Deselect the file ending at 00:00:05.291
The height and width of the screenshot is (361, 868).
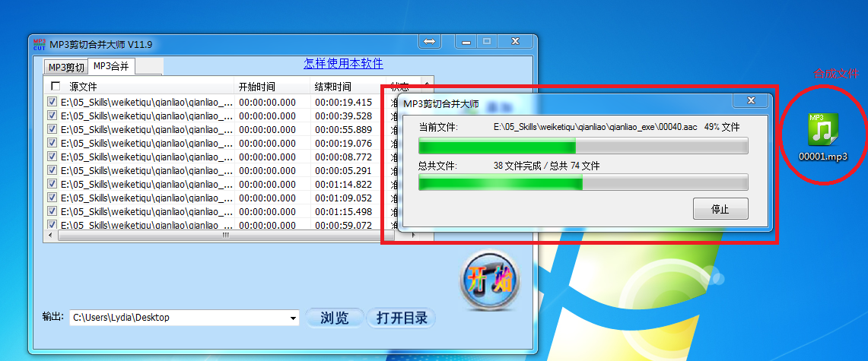(x=52, y=170)
